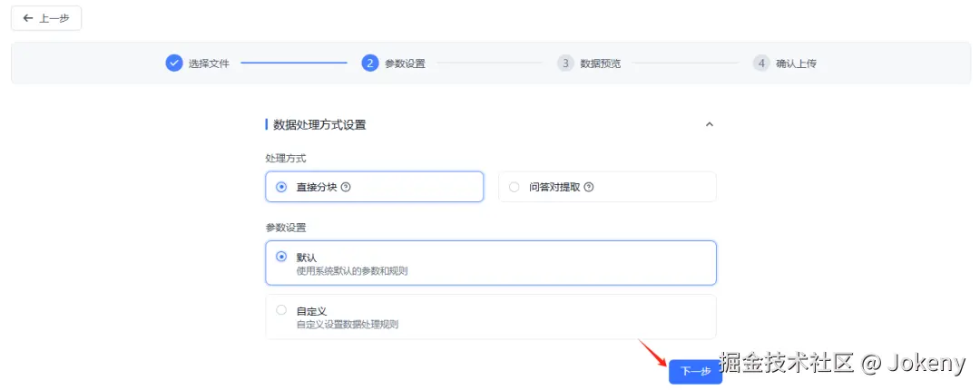Collapse the 数据处理方式设置 section chevron
This screenshot has height=390, width=980.
[x=710, y=124]
